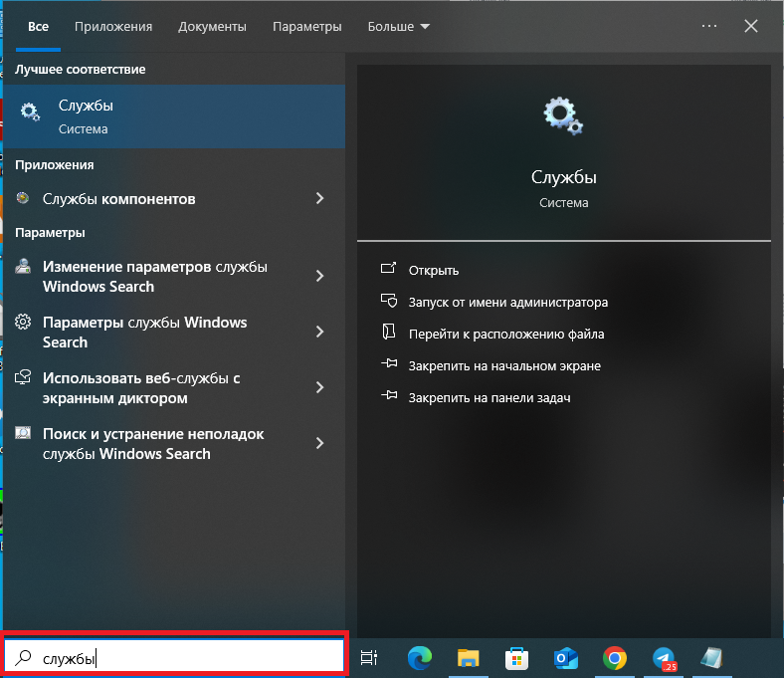This screenshot has width=784, height=678.
Task: Expand Использовать веб-службы с экранным диктором arrow
Action: (319, 387)
